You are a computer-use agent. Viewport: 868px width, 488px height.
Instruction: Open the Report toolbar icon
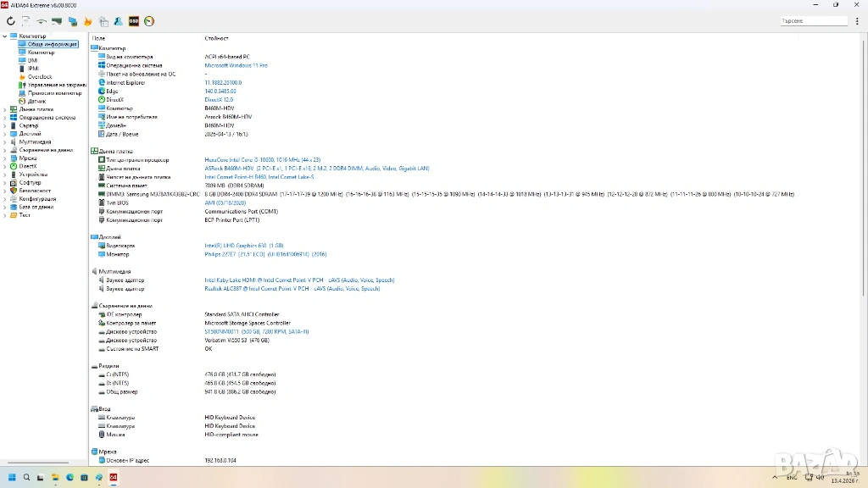(x=26, y=21)
